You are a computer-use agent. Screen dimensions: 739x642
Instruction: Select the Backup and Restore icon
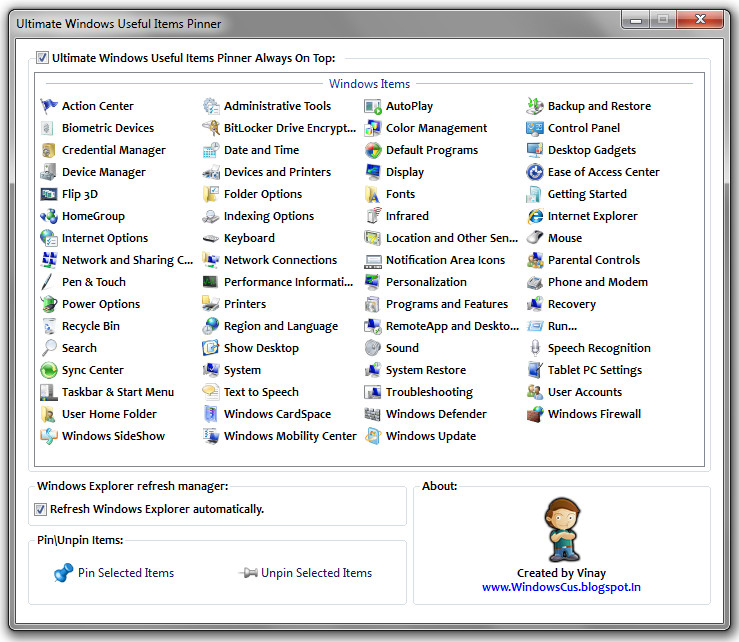click(x=535, y=106)
